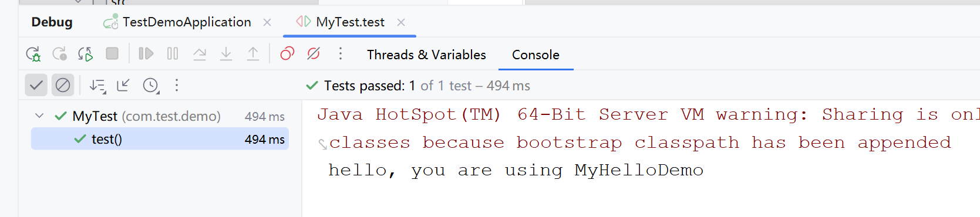Click Rerun failed tests icon
Screen dimensions: 980x217
[59, 54]
